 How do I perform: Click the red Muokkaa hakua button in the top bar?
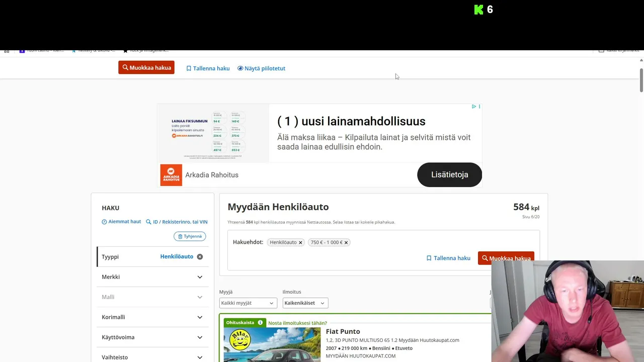146,67
